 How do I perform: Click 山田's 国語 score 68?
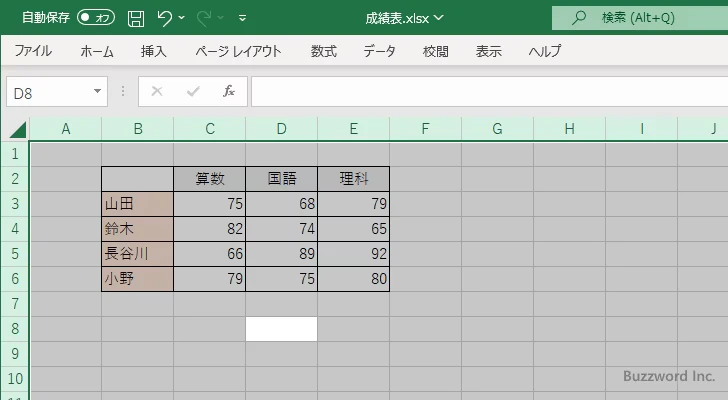coord(282,204)
